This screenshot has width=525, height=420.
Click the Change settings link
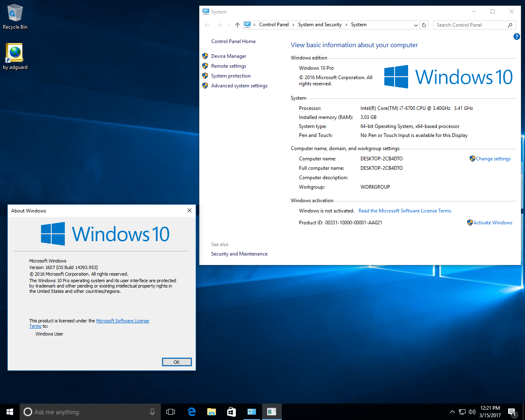[x=493, y=159]
